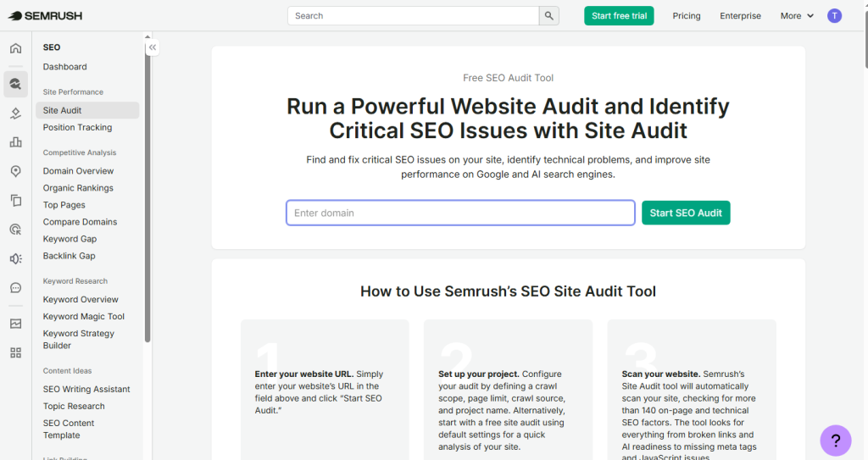
Task: Click the Competitive Analysis section label
Action: [x=80, y=152]
